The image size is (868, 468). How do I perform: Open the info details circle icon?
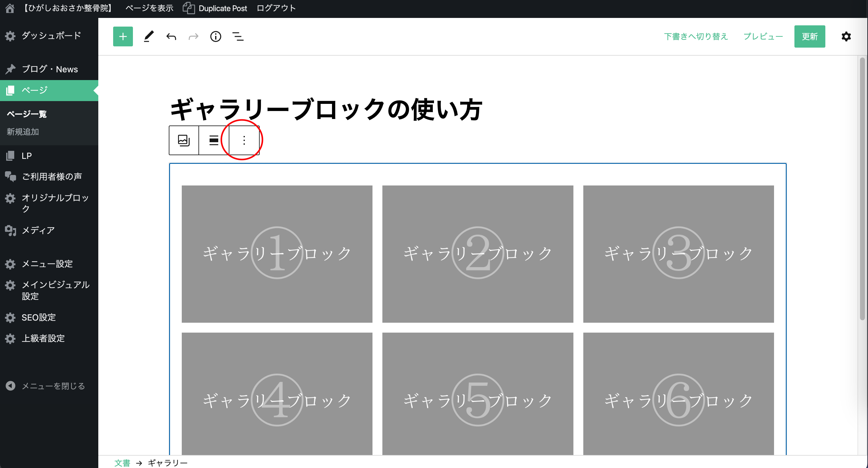point(216,36)
